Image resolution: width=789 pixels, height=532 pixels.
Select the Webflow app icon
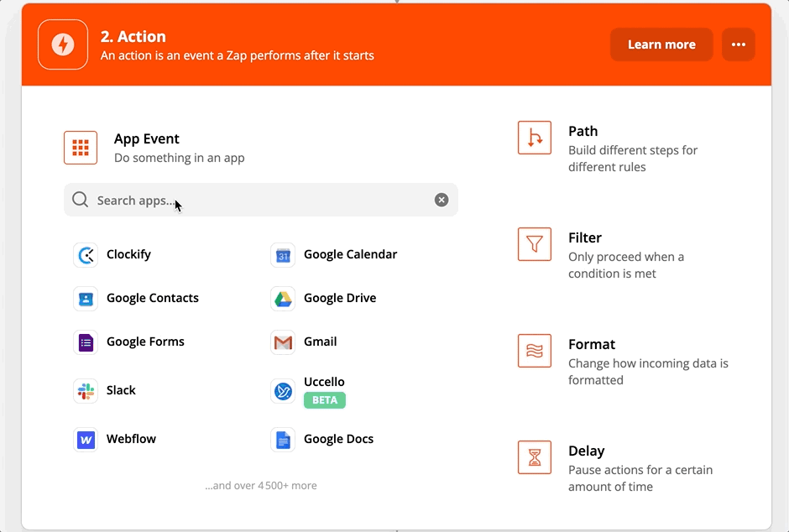click(86, 440)
